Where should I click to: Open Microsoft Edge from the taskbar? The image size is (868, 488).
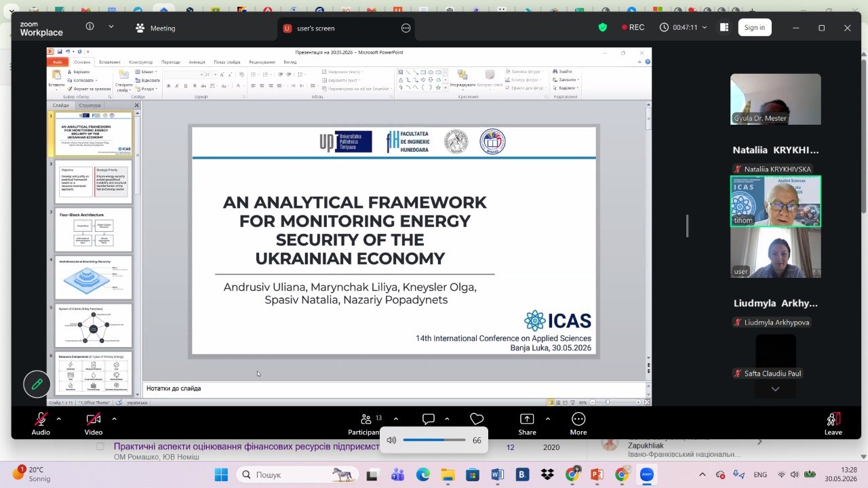click(x=423, y=474)
